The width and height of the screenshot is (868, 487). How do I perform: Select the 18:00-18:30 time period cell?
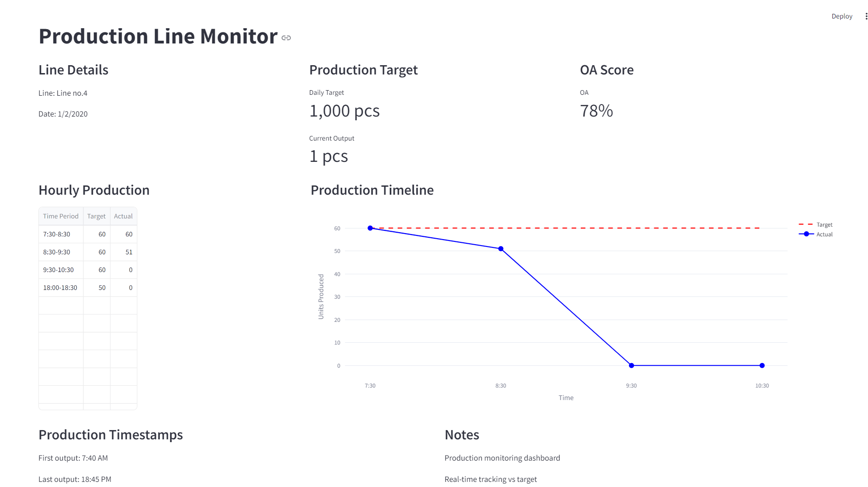pos(61,288)
